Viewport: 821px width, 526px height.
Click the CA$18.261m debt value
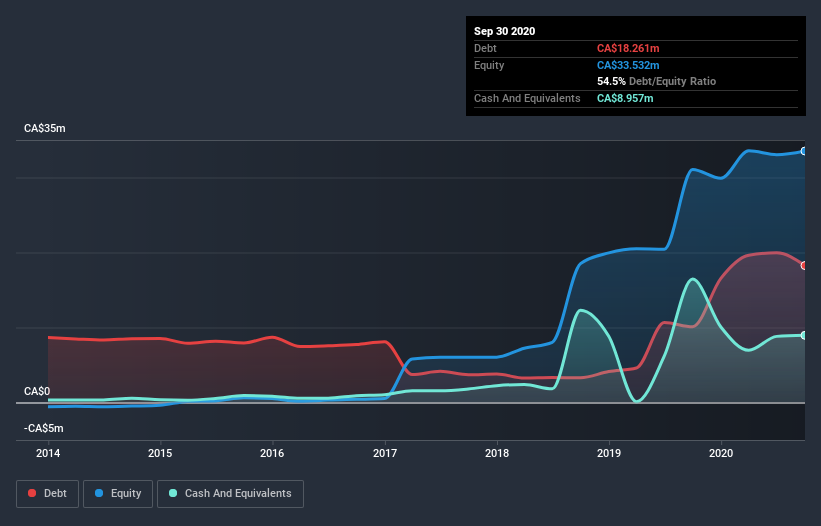coord(628,48)
